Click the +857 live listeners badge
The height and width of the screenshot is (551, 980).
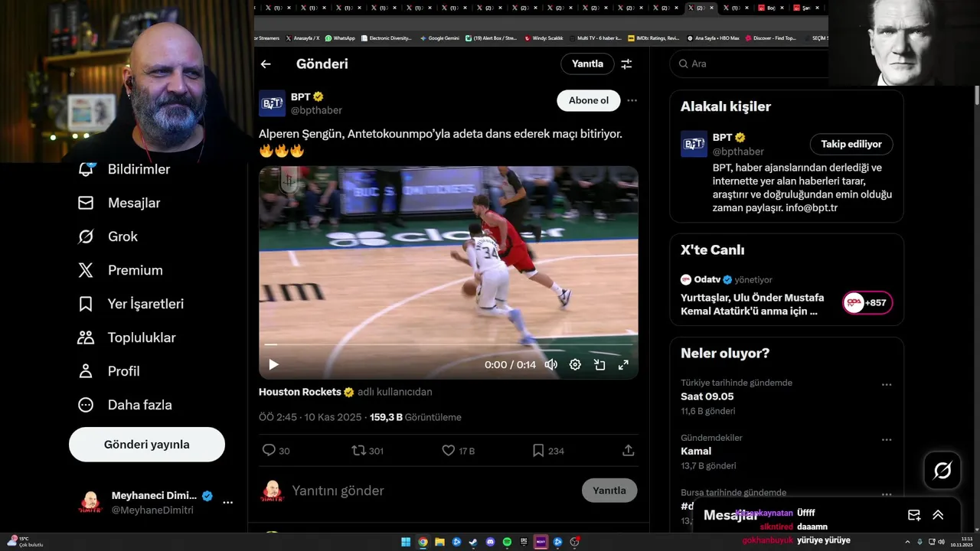[867, 303]
